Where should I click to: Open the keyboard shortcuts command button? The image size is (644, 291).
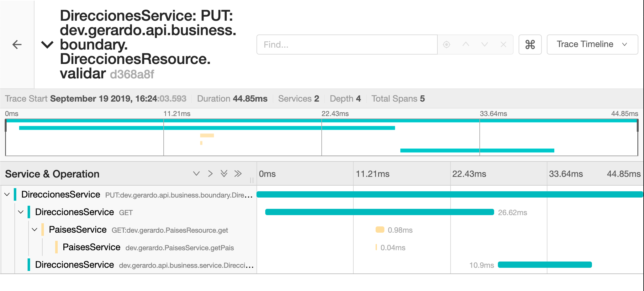pyautogui.click(x=530, y=45)
